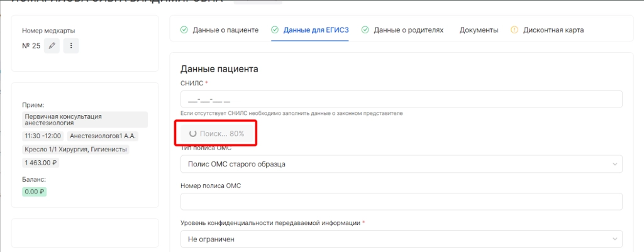The width and height of the screenshot is (644, 252).
Task: Expand the Уровень конфиденциальности dropdown arrow
Action: [614, 239]
